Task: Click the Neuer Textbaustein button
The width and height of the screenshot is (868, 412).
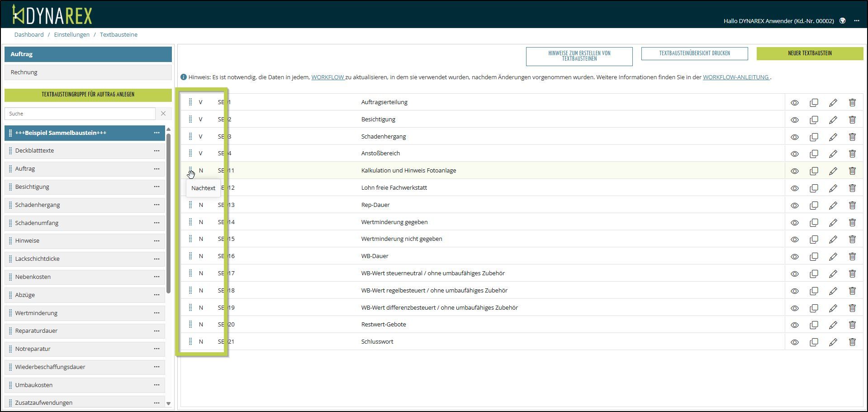Action: tap(809, 53)
